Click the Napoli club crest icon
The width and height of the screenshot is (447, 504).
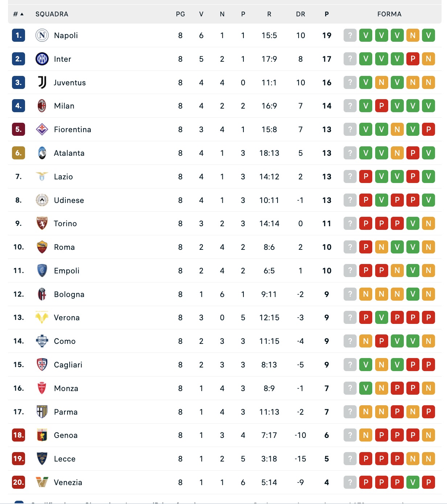tap(42, 35)
